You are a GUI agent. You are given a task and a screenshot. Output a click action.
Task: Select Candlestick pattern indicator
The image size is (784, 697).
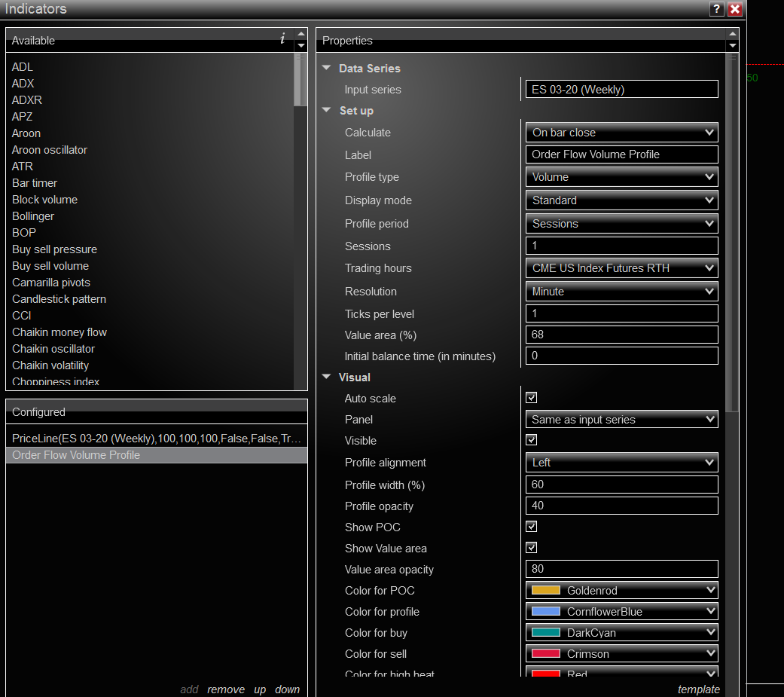[x=59, y=298]
